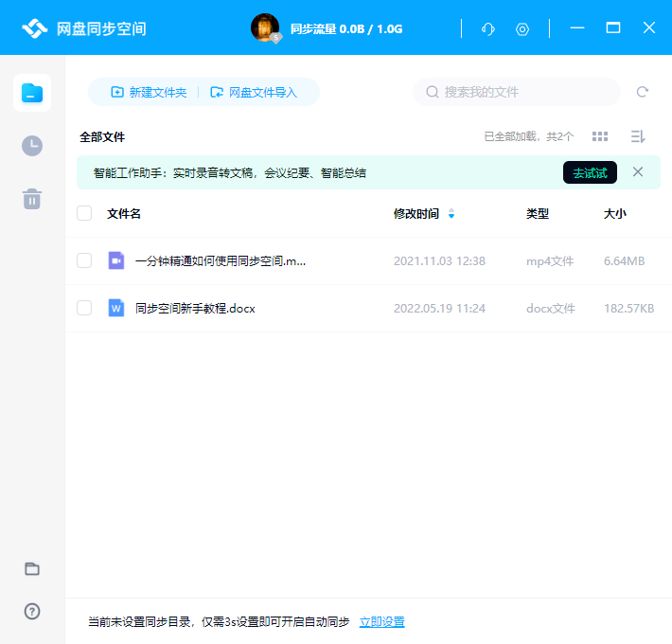Click the user avatar picture
Image resolution: width=672 pixels, height=644 pixels.
(265, 27)
